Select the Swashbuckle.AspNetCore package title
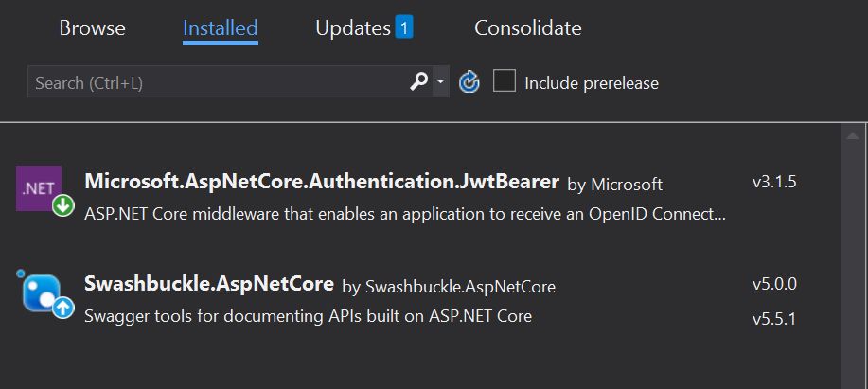 pyautogui.click(x=209, y=283)
